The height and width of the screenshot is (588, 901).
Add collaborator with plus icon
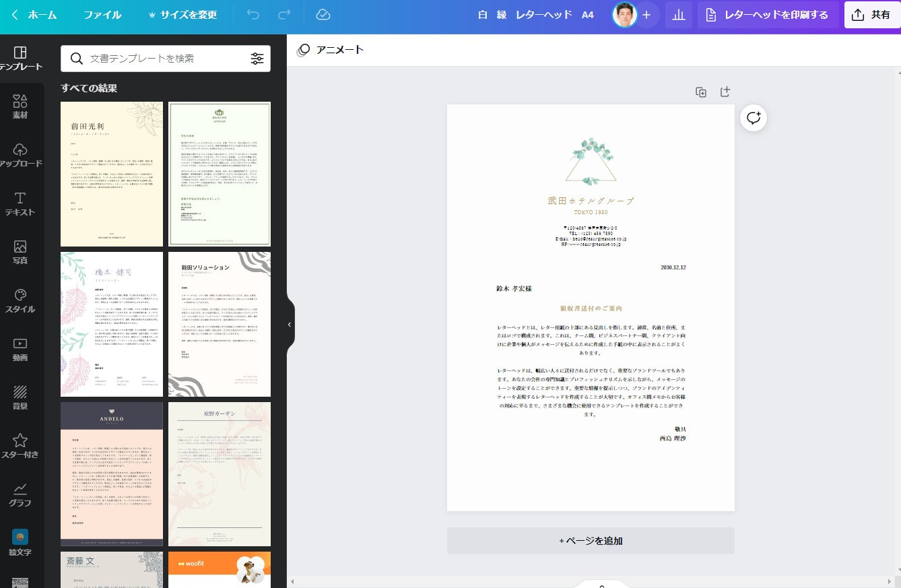646,15
